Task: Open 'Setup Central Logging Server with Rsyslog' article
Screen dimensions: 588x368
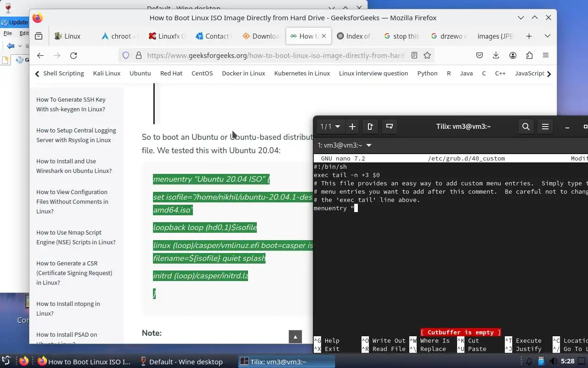Action: point(76,135)
